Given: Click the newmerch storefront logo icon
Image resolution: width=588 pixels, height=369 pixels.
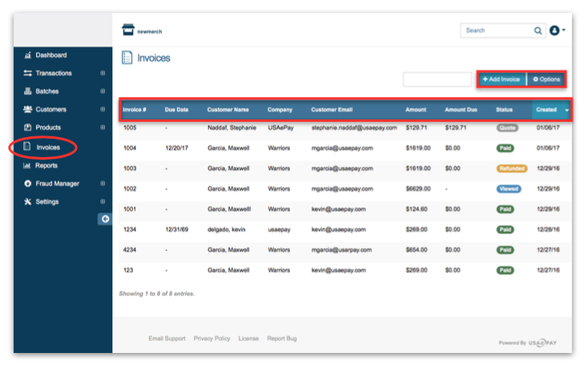Looking at the screenshot, I should tap(127, 30).
